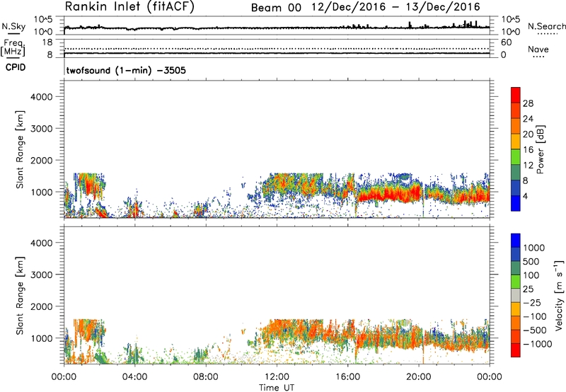
Task: Click the twofsound (1-min) -3505 text
Action: (x=126, y=70)
